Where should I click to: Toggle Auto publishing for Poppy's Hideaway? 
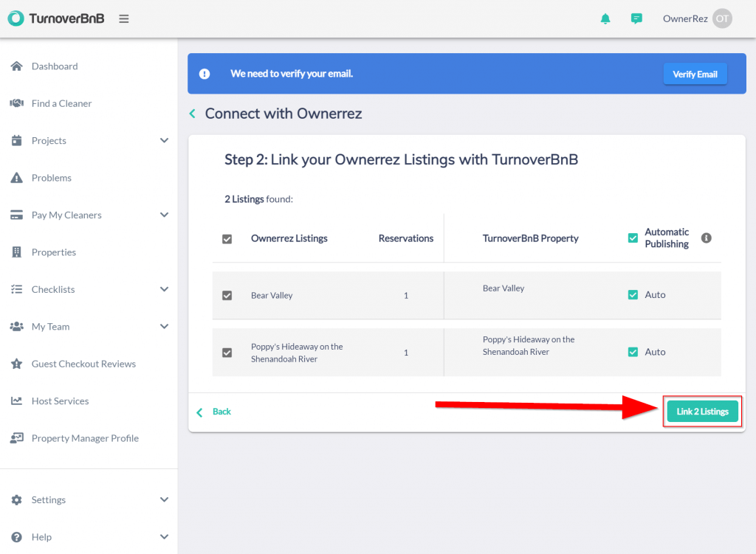click(x=633, y=352)
